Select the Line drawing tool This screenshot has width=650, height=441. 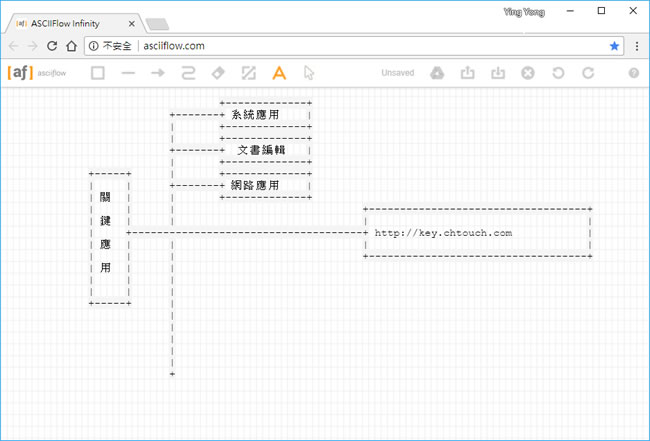click(127, 73)
